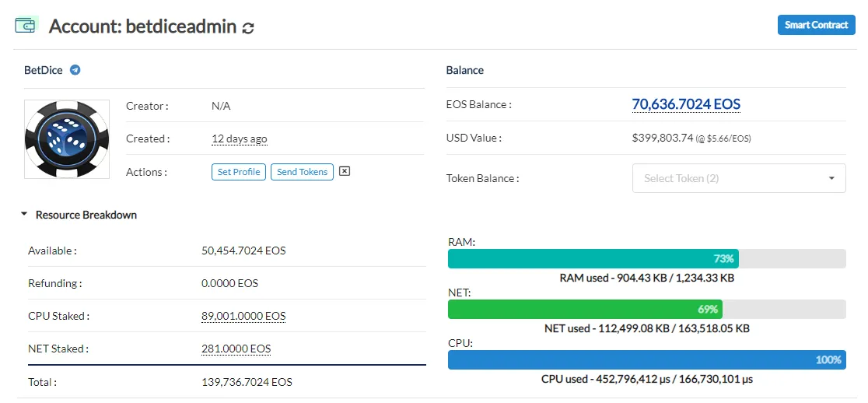This screenshot has width=868, height=403.
Task: Open the Smart Contract button
Action: (817, 25)
